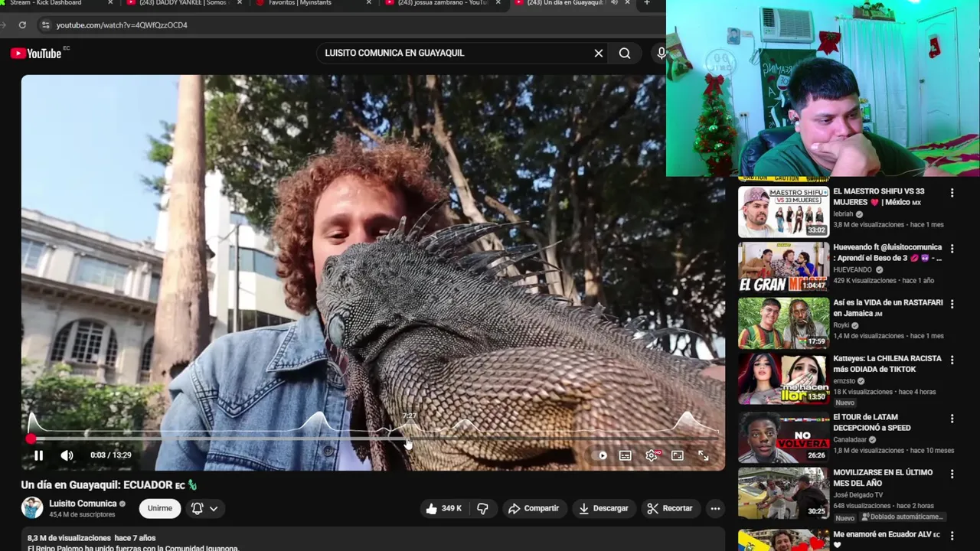Open the Recortar clip tool
Viewport: 980px width, 551px height.
pyautogui.click(x=670, y=508)
